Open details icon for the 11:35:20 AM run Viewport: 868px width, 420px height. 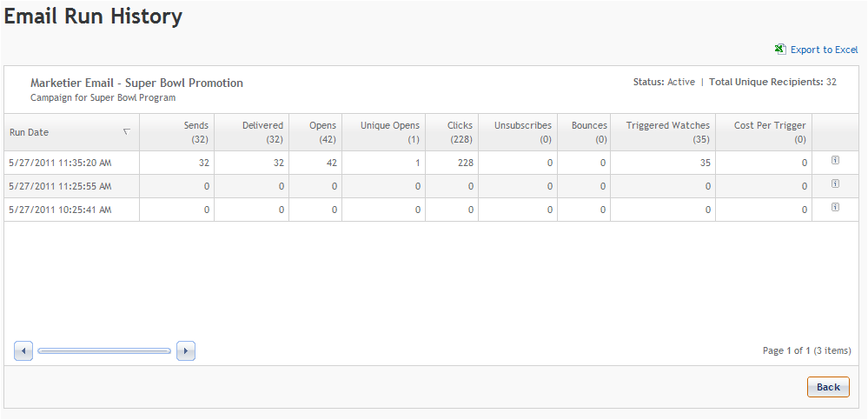[835, 160]
